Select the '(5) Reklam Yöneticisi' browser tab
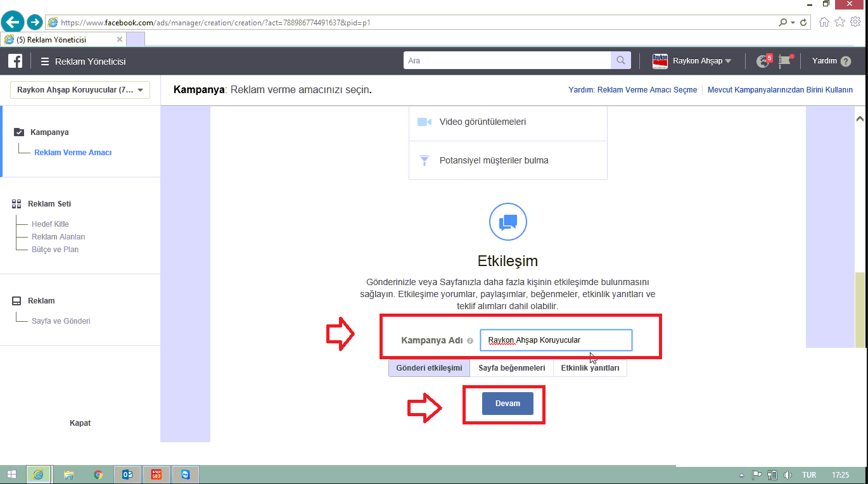The width and height of the screenshot is (868, 484). click(65, 39)
